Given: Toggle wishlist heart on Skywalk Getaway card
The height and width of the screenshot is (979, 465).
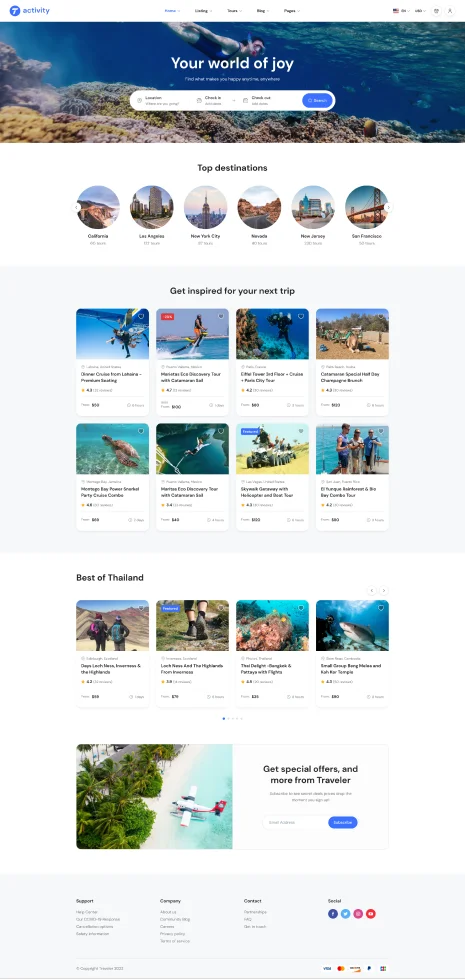Looking at the screenshot, I should click(301, 431).
